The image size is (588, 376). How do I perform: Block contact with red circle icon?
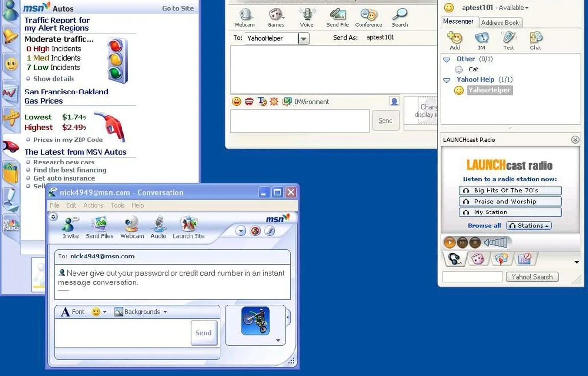tap(255, 231)
